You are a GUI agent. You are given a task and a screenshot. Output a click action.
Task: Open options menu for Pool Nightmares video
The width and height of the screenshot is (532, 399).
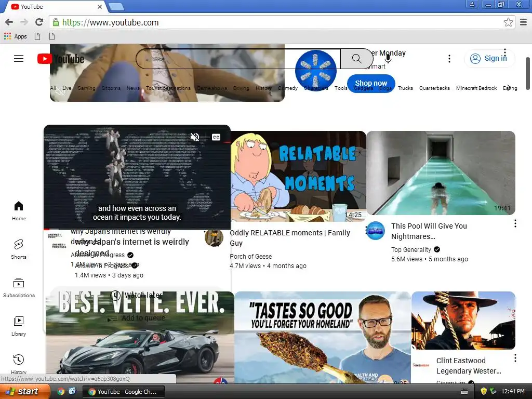point(515,223)
